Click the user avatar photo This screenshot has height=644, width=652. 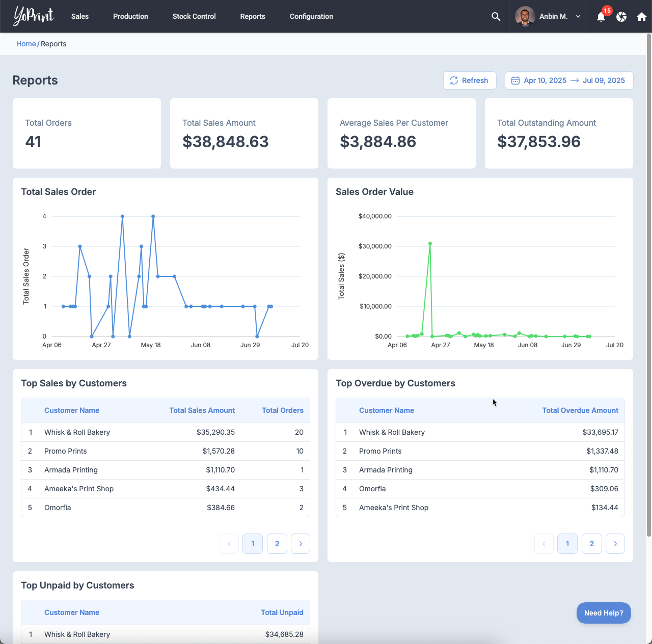[x=525, y=16]
